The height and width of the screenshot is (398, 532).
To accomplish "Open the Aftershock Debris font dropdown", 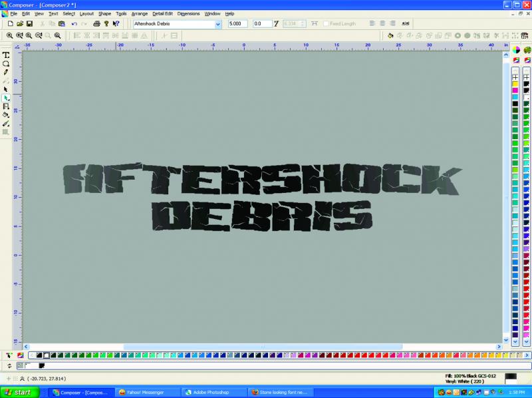I will click(x=218, y=24).
